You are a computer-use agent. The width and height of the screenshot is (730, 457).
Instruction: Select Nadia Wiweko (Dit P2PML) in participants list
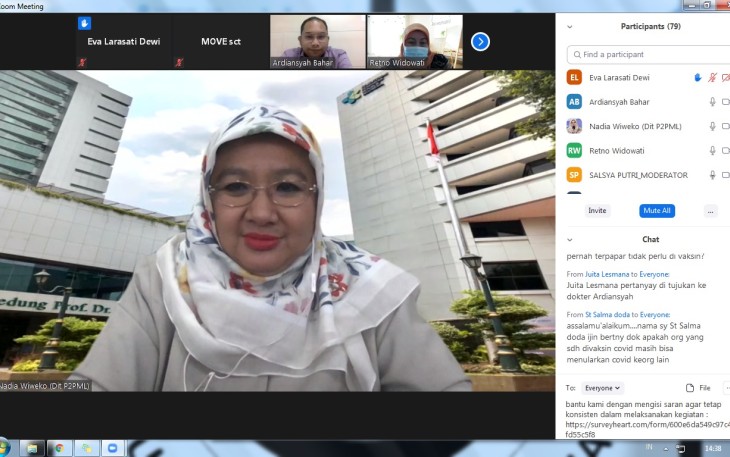[635, 126]
